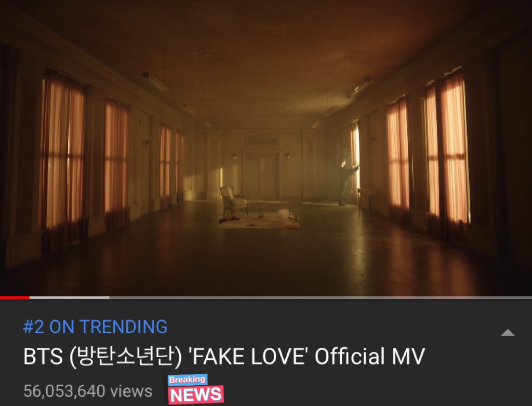Tap the BTS 'FAKE LOVE' Official MV title

(224, 356)
